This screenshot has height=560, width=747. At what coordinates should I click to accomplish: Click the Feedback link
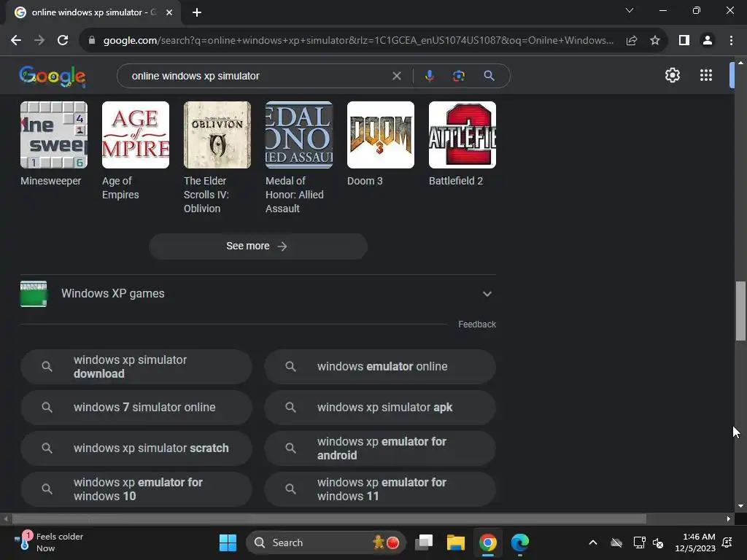pos(477,324)
